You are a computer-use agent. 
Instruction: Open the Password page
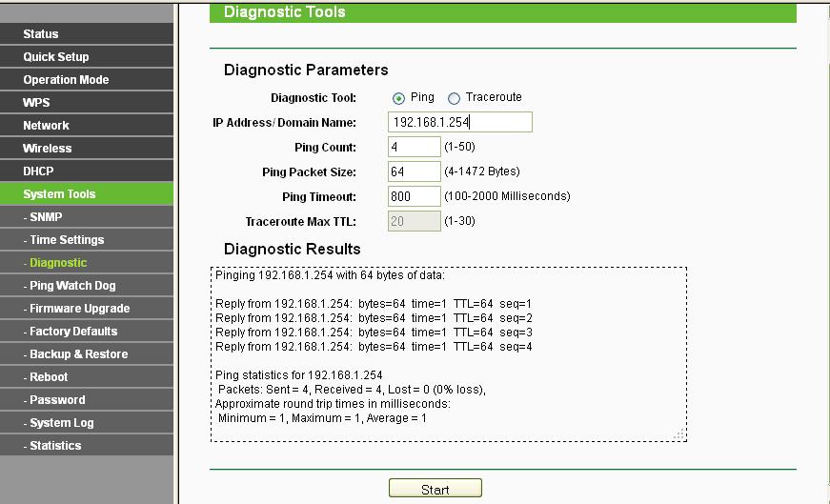coord(87,400)
